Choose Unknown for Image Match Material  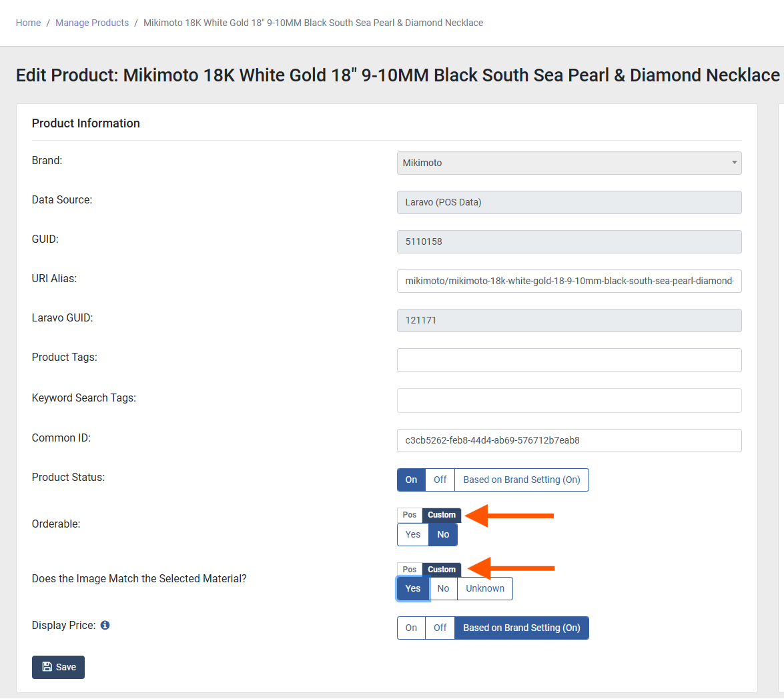tap(485, 588)
